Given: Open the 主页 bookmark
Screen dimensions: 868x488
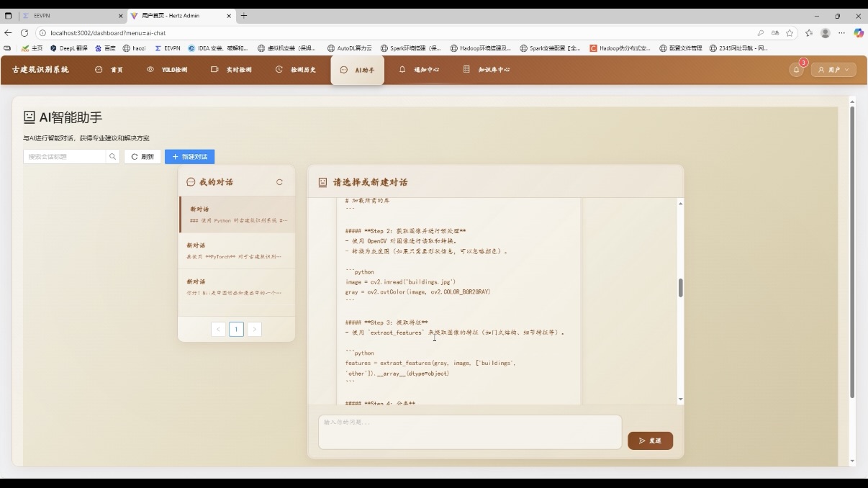Looking at the screenshot, I should [x=32, y=48].
